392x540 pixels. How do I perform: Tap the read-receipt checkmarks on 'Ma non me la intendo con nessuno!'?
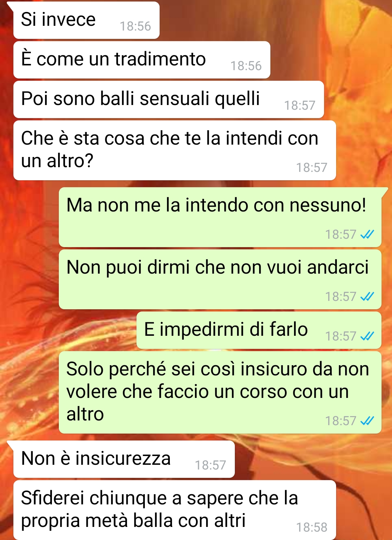(x=367, y=234)
